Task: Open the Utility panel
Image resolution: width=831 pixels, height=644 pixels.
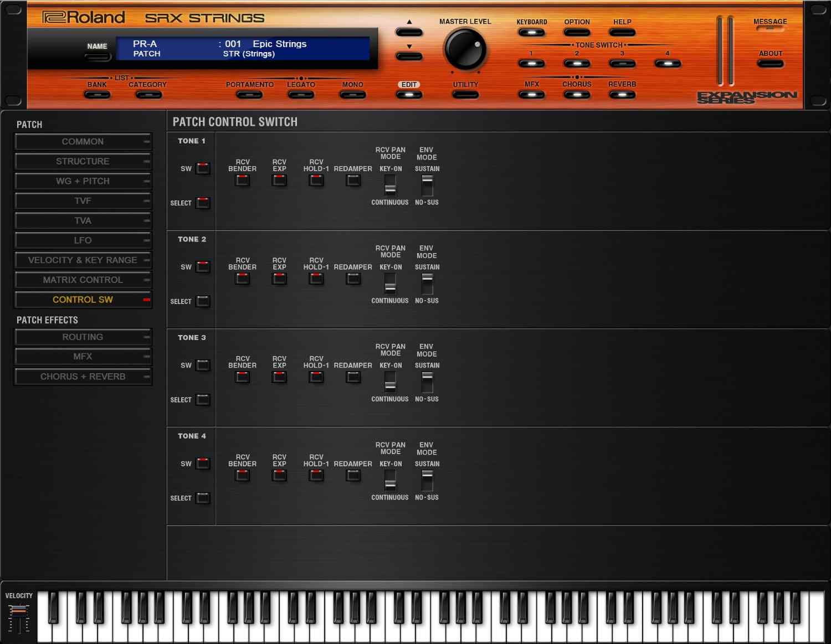Action: click(465, 94)
